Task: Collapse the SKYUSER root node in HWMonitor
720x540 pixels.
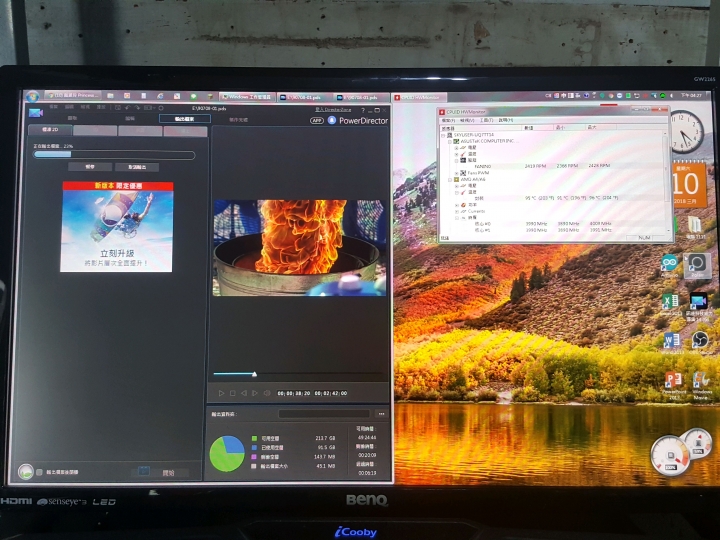Action: 444,135
